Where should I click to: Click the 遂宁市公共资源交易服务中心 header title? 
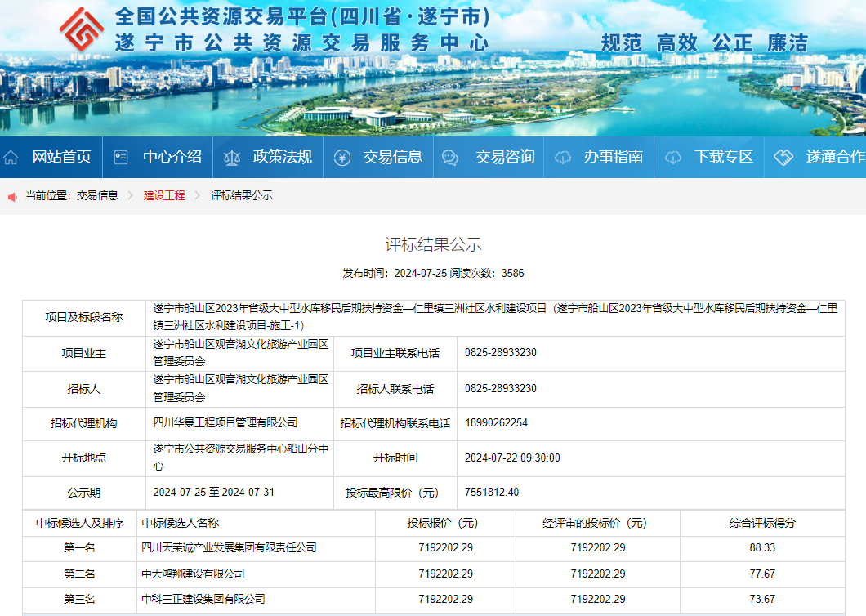point(302,42)
